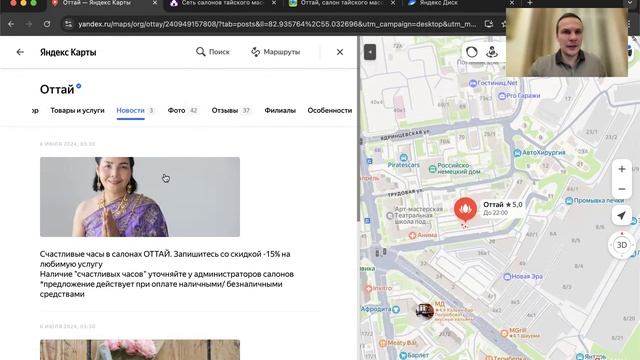Zoom out the map with minus button
Viewport: 640px width, 360px height.
point(622,189)
